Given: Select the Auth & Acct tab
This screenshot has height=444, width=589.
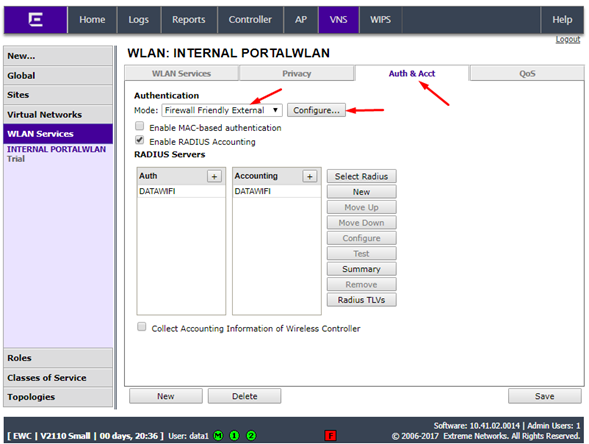Looking at the screenshot, I should pyautogui.click(x=412, y=73).
